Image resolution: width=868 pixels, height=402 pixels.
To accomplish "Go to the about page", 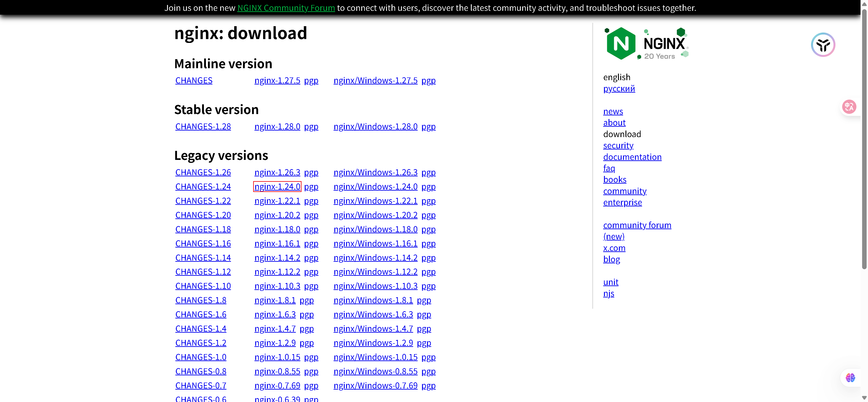I will tap(614, 123).
